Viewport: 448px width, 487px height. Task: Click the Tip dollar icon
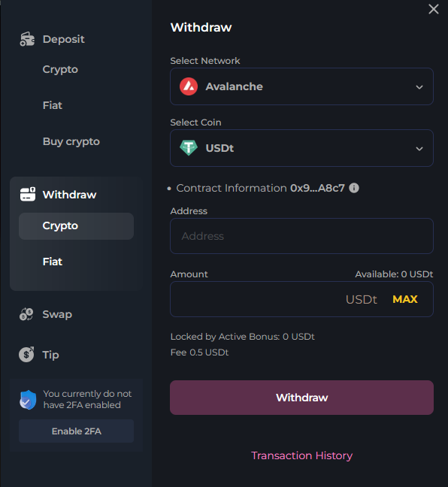(x=26, y=355)
